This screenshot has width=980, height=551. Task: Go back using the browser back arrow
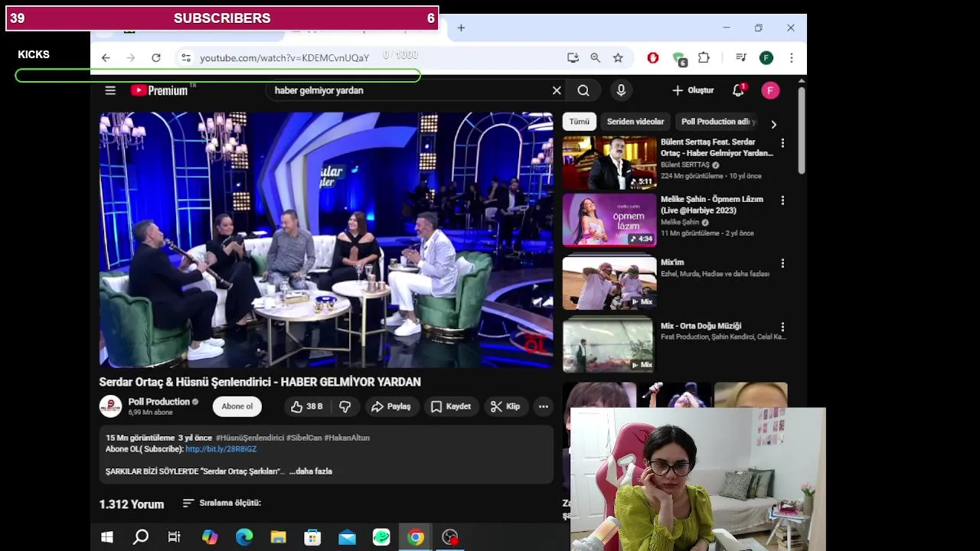[106, 58]
